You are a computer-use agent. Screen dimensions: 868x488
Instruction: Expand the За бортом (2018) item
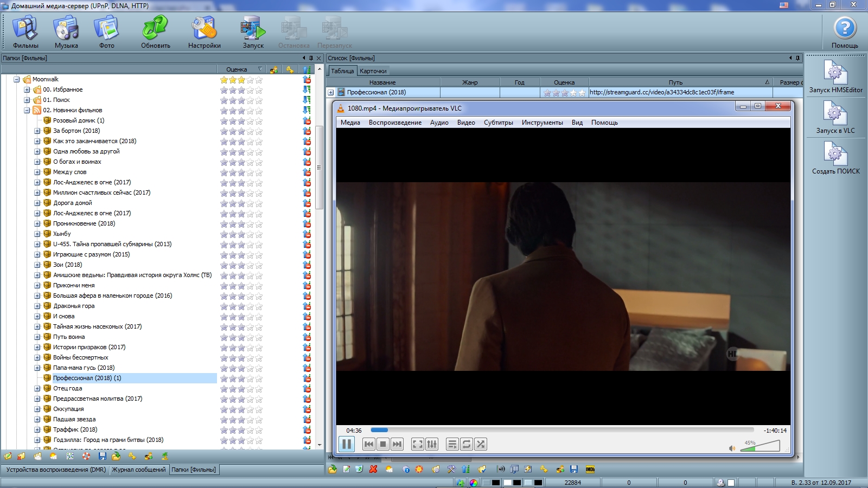(37, 131)
